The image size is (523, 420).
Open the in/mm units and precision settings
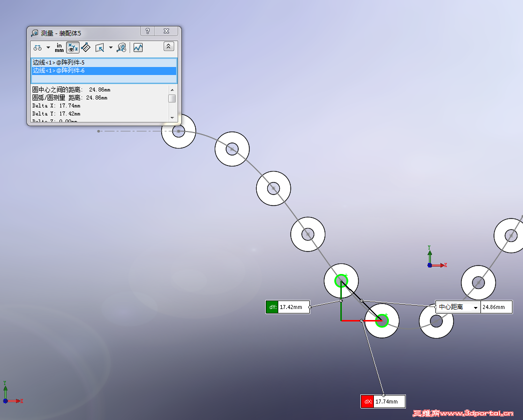click(x=59, y=47)
